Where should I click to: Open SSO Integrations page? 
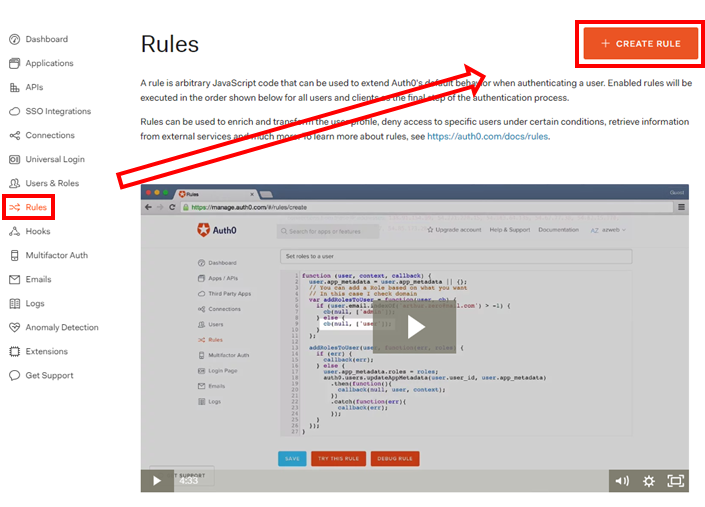(58, 111)
